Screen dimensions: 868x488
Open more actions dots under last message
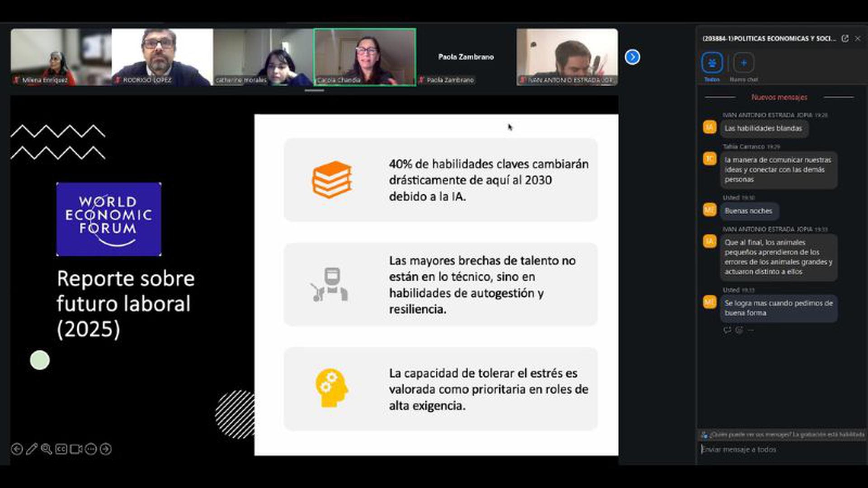tap(751, 330)
